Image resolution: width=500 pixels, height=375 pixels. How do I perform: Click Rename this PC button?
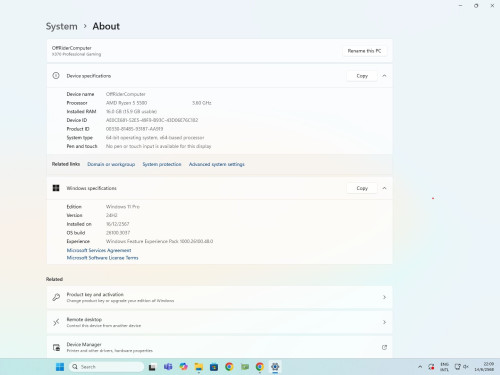click(x=364, y=51)
